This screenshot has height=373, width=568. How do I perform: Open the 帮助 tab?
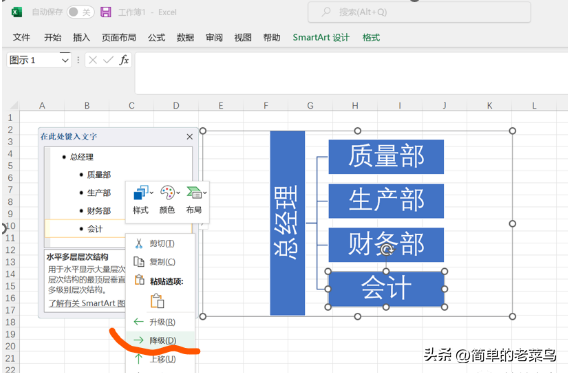pos(272,37)
